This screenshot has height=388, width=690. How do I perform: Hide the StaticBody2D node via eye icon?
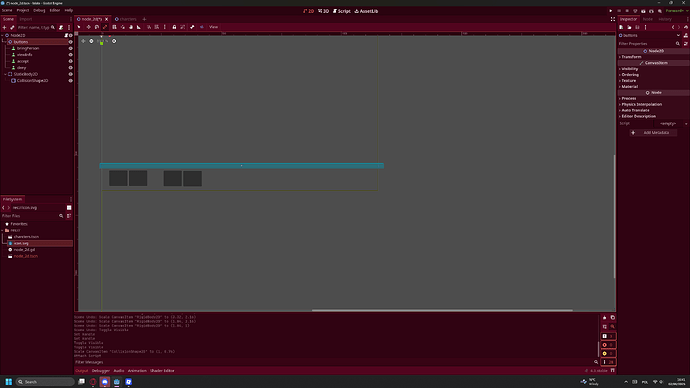[x=70, y=74]
